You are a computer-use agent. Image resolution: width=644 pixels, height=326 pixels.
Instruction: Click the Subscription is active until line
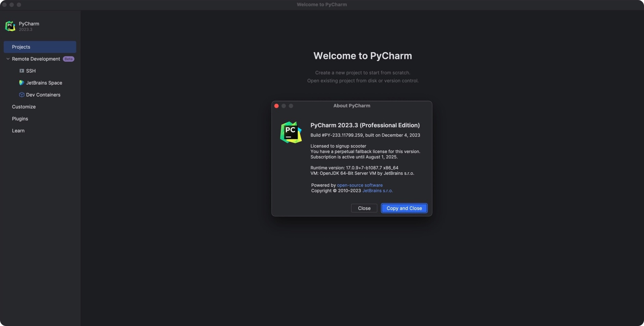pyautogui.click(x=354, y=157)
